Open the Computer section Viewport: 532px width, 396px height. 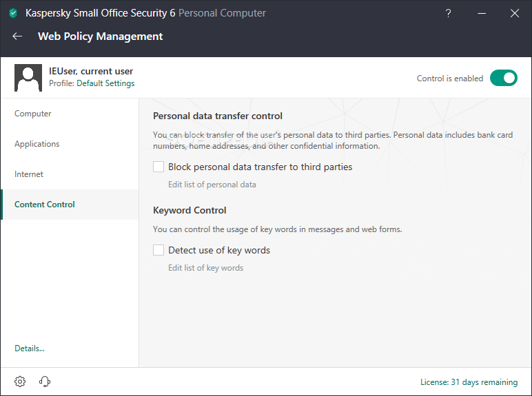click(70, 114)
